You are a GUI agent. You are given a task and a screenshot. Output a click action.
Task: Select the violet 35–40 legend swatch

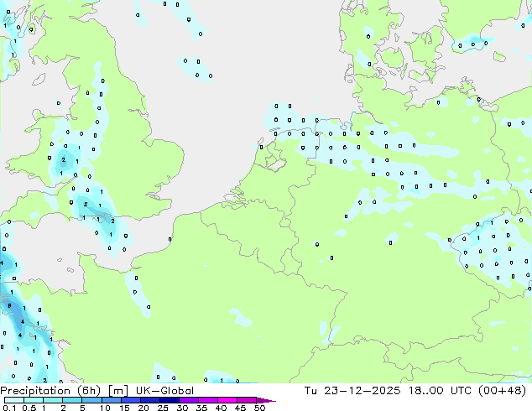(x=207, y=400)
